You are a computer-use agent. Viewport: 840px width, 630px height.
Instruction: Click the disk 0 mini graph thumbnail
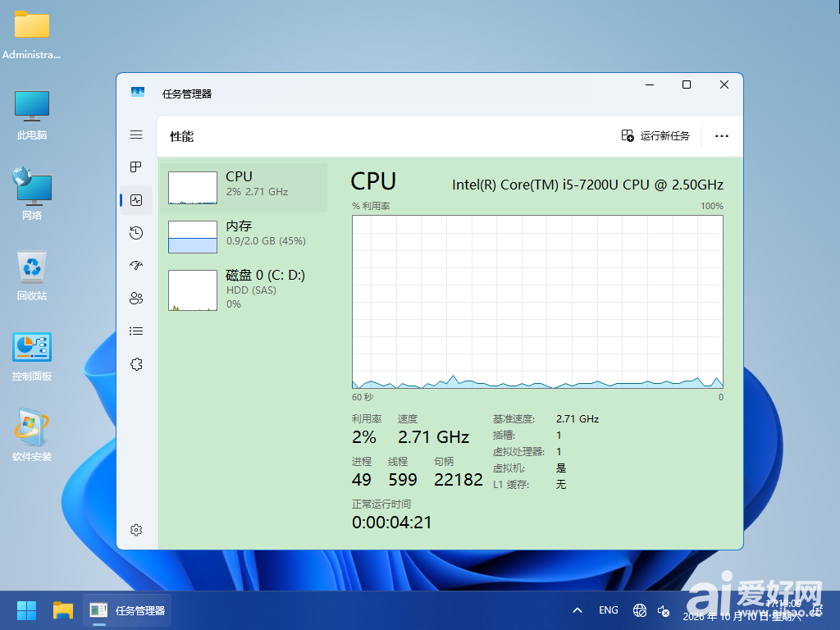[193, 290]
